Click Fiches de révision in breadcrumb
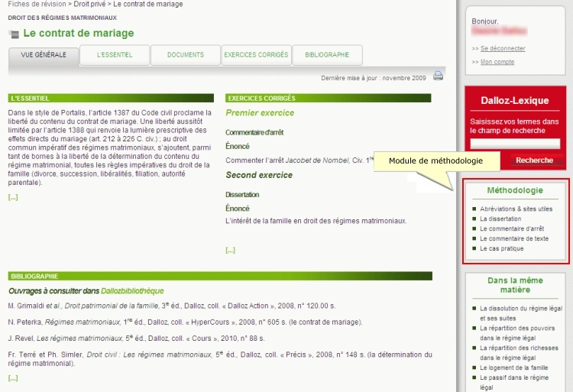Image resolution: width=573 pixels, height=392 pixels. [x=37, y=4]
